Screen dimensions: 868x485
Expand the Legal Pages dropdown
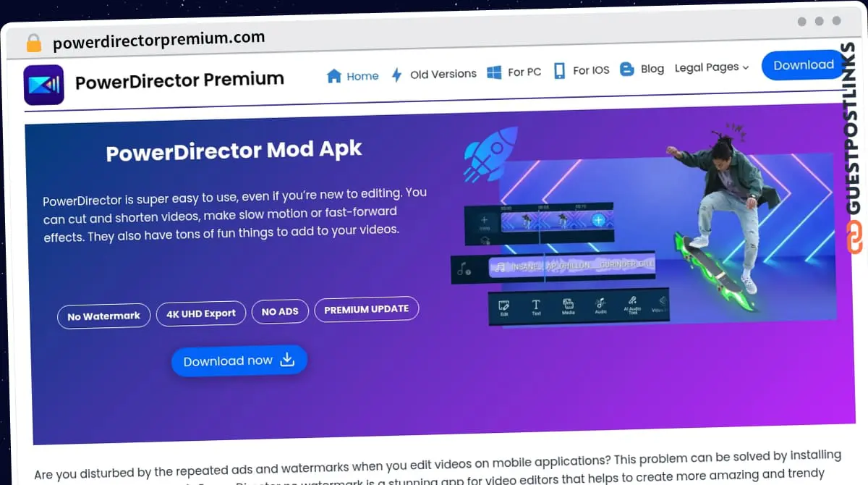712,67
